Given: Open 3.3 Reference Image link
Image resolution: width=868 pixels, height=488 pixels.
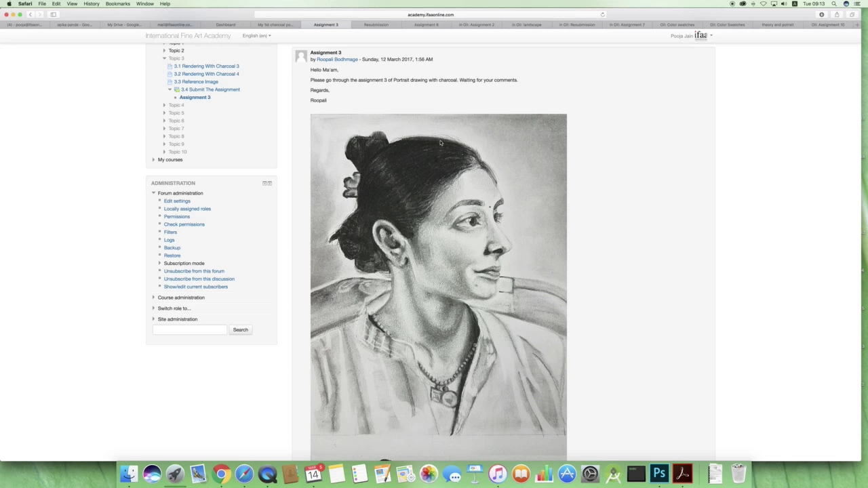Looking at the screenshot, I should pos(196,82).
